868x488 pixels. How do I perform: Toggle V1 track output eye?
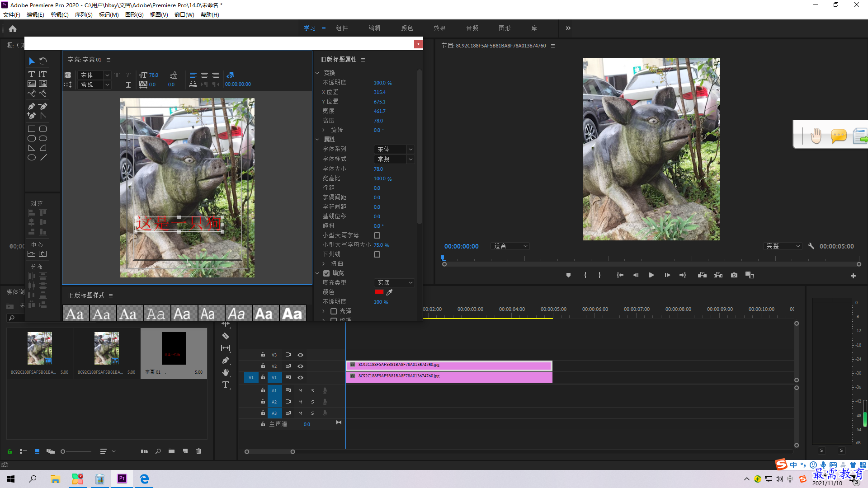(x=300, y=377)
